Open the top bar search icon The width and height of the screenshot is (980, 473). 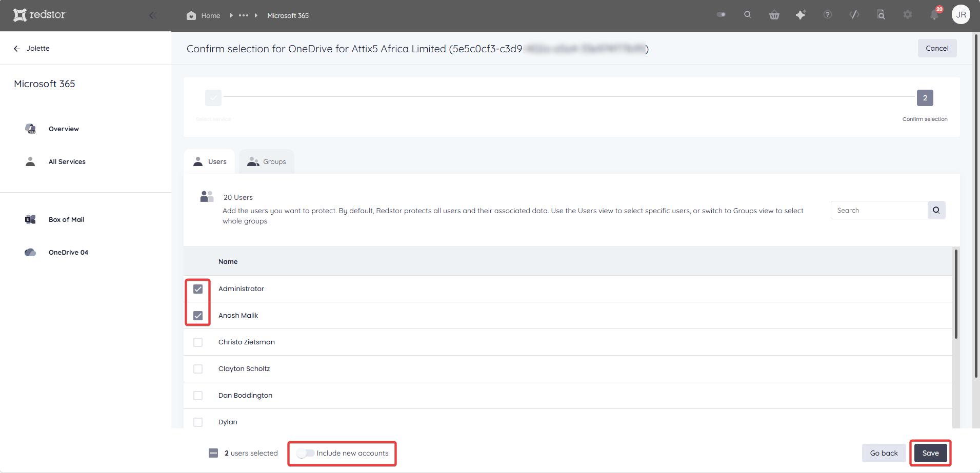748,14
